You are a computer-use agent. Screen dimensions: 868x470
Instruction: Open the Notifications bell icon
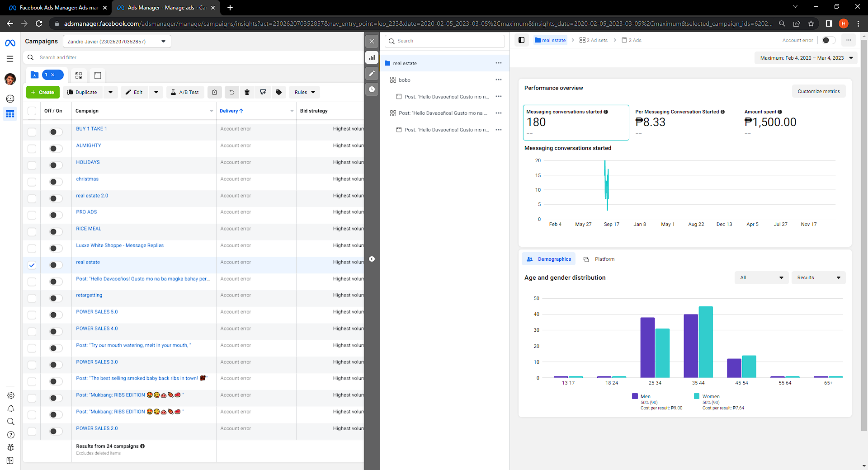click(x=11, y=409)
